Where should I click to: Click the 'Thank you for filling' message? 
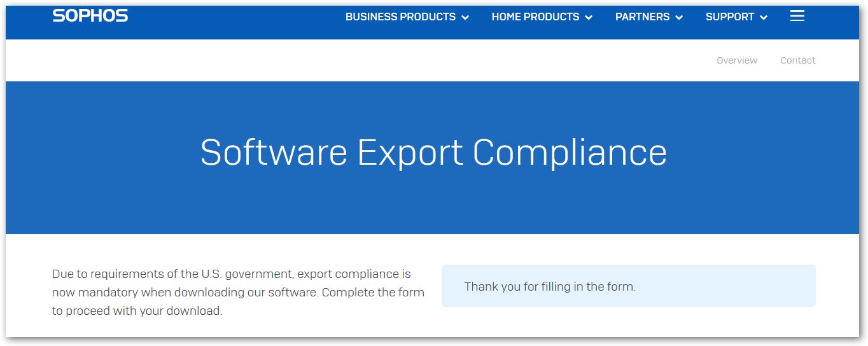[x=550, y=286]
